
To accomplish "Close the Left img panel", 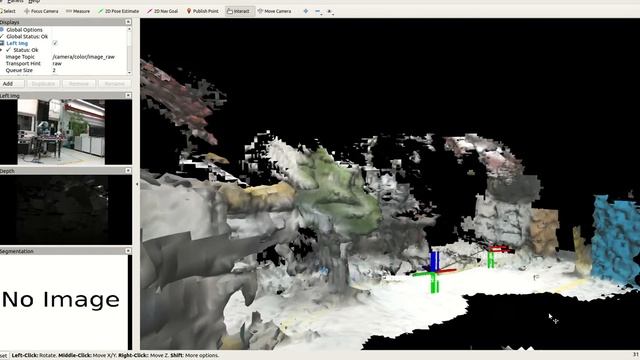I will point(128,95).
